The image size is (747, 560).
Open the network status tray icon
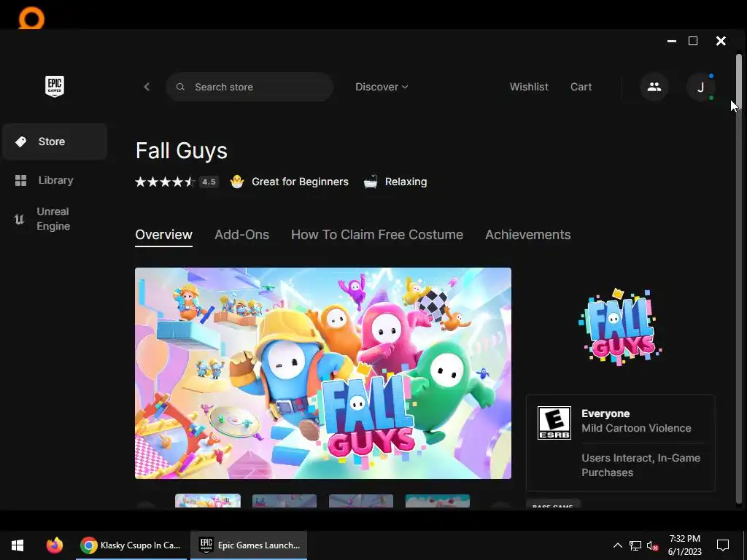click(x=635, y=545)
